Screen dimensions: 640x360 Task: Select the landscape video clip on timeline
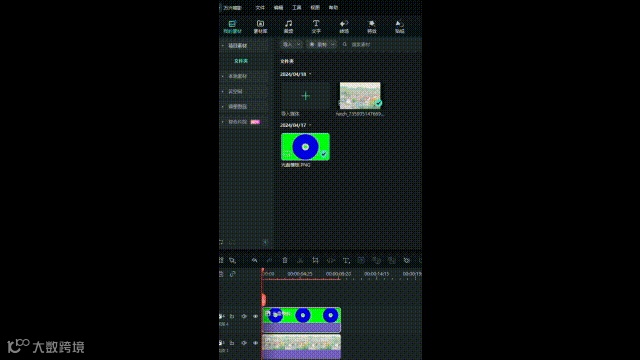[x=302, y=347]
